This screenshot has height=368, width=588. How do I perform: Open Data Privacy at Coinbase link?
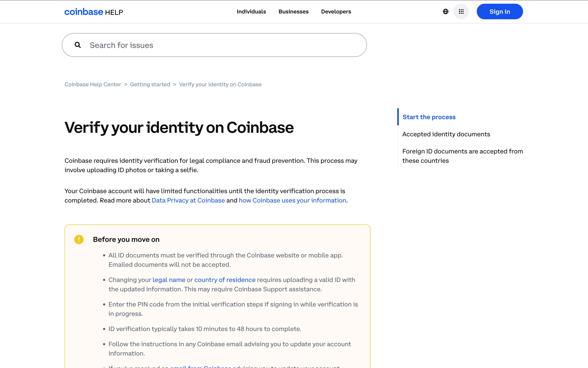pos(188,200)
